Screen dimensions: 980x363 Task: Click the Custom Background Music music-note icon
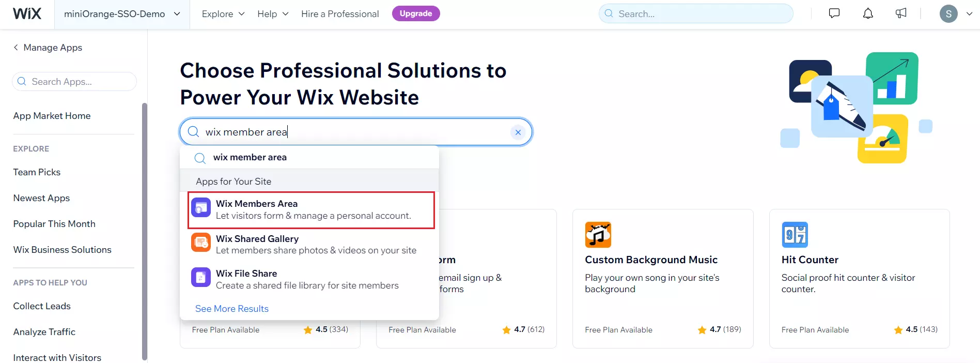point(598,234)
